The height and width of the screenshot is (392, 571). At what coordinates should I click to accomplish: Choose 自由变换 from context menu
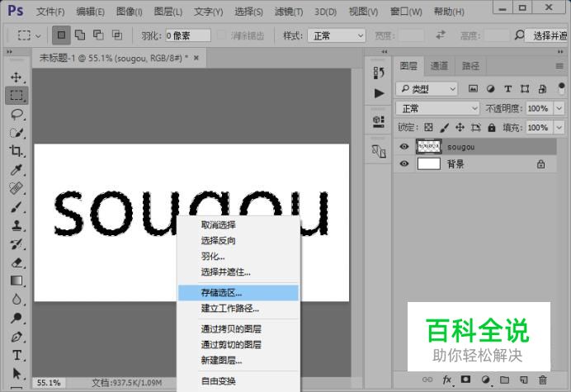(218, 381)
